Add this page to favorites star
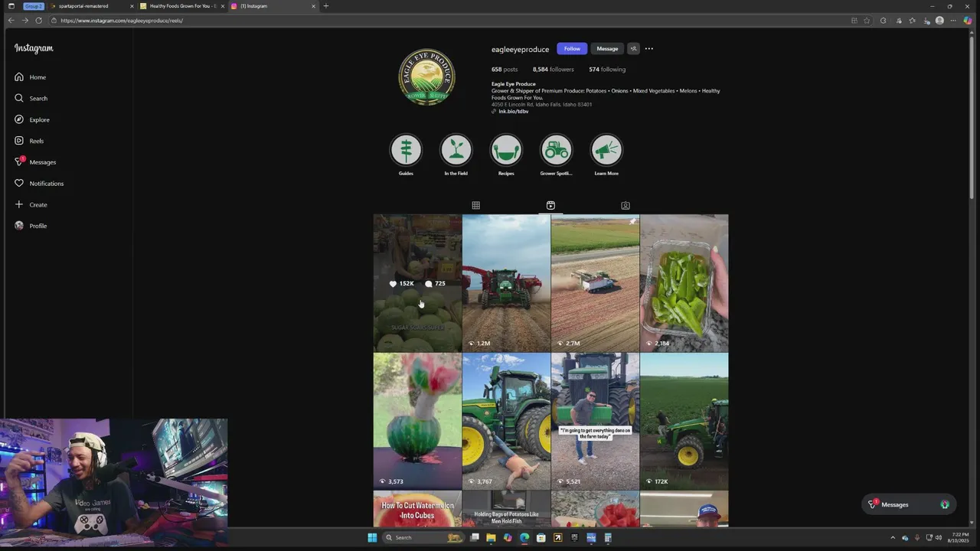 [x=867, y=21]
